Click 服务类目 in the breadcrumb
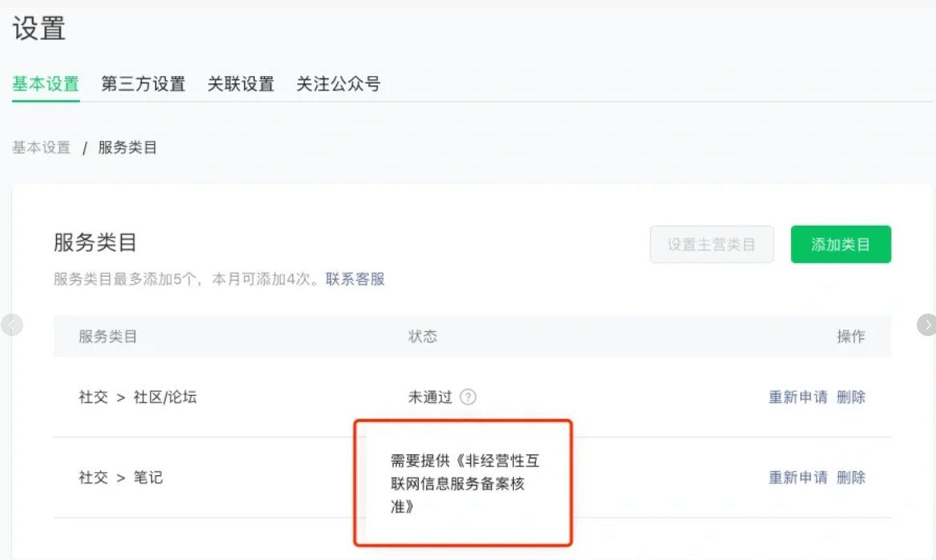 point(127,148)
